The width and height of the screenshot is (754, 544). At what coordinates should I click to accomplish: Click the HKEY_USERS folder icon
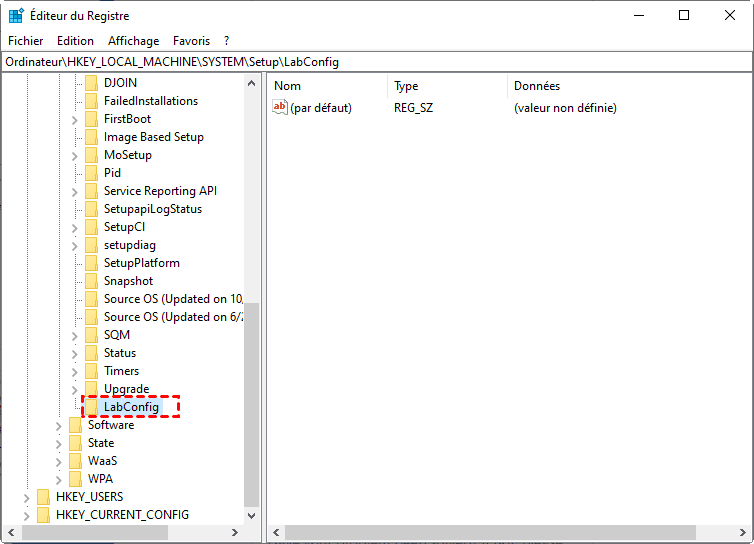coord(43,497)
